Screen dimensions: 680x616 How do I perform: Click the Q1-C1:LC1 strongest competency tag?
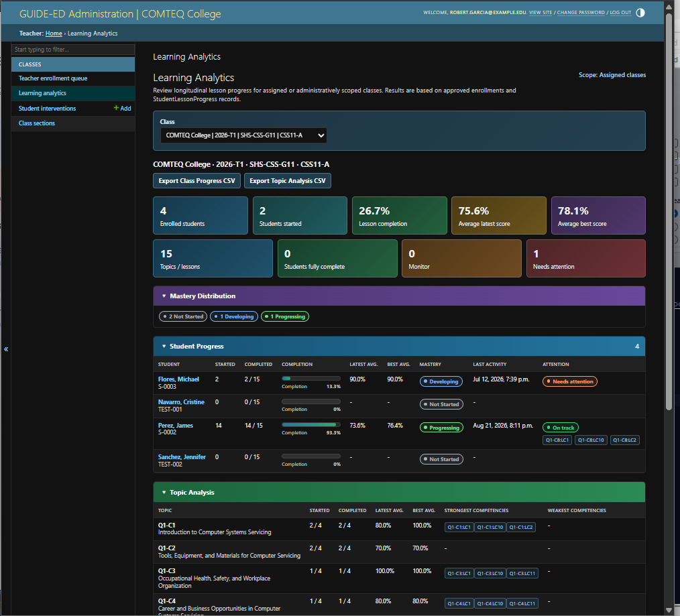click(459, 528)
